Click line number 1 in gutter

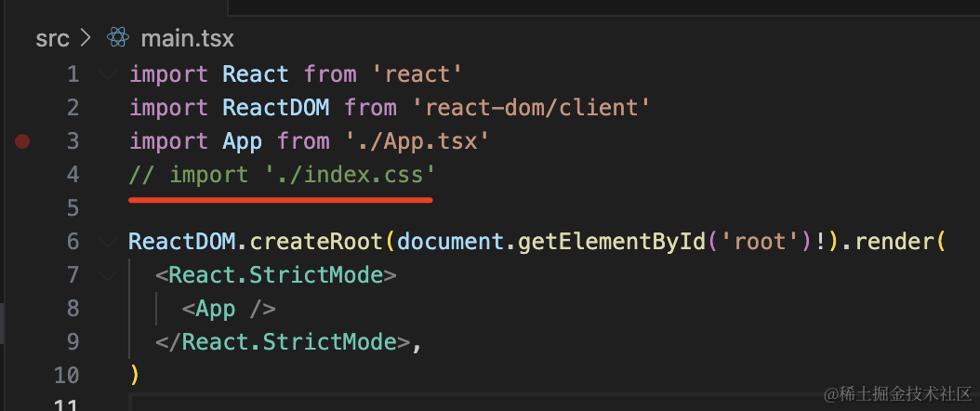tap(73, 75)
